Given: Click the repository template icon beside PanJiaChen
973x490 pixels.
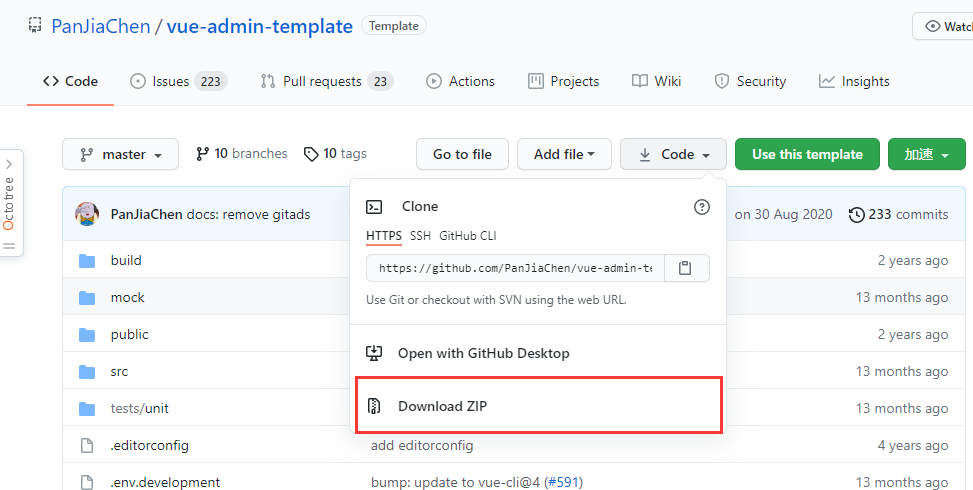Looking at the screenshot, I should [35, 25].
